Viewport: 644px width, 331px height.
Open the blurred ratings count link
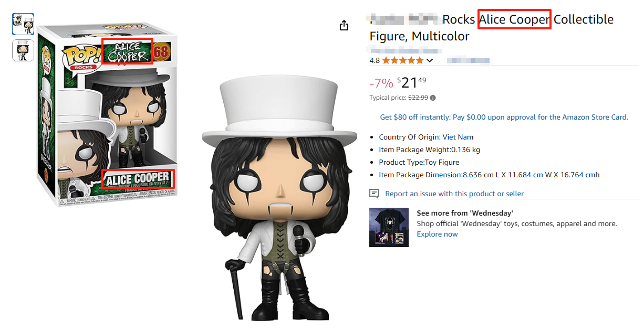(x=468, y=61)
